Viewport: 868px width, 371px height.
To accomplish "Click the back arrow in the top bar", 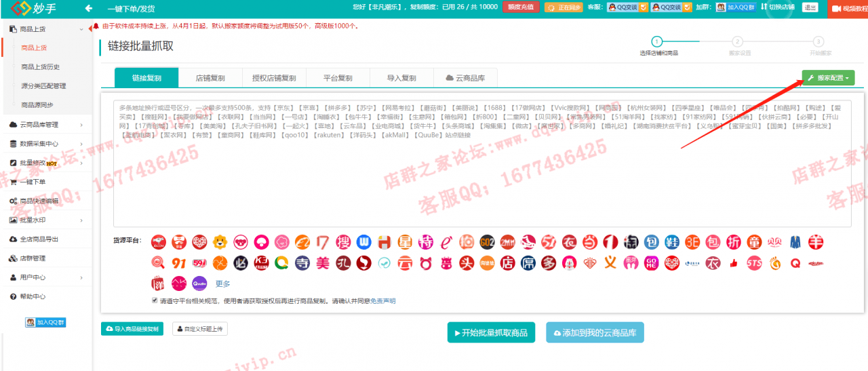I will pos(88,8).
